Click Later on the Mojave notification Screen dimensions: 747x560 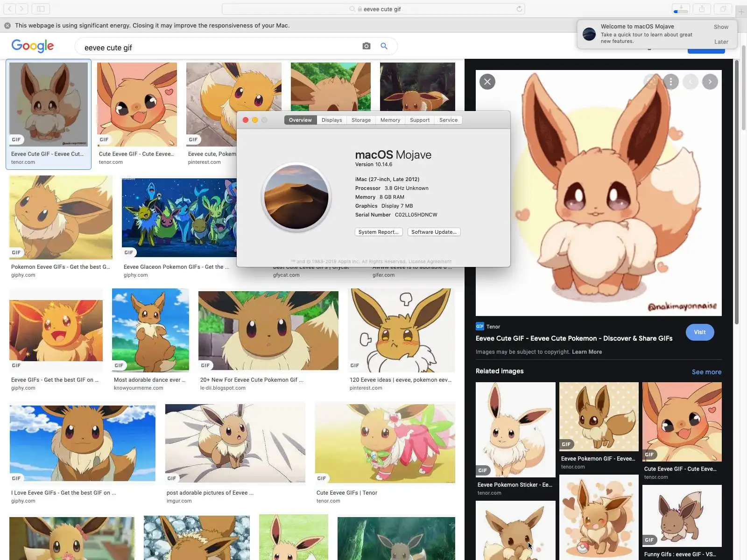(x=721, y=42)
